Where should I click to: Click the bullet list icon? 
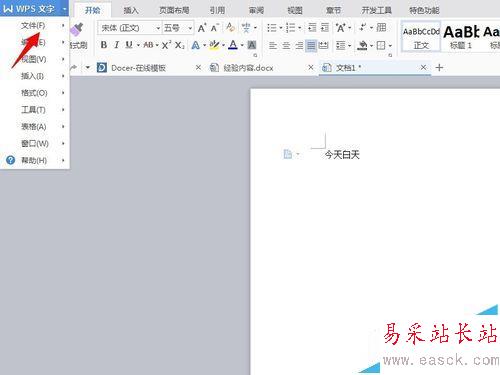pyautogui.click(x=272, y=28)
